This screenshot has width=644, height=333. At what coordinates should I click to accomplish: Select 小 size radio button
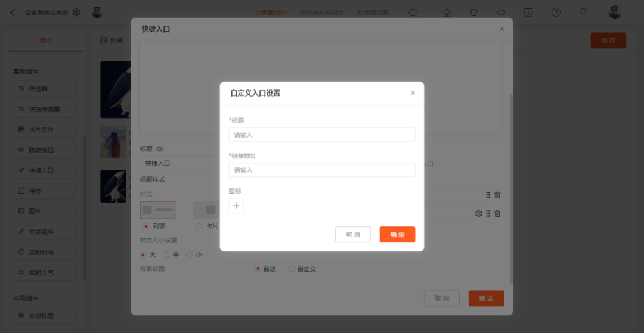click(190, 255)
